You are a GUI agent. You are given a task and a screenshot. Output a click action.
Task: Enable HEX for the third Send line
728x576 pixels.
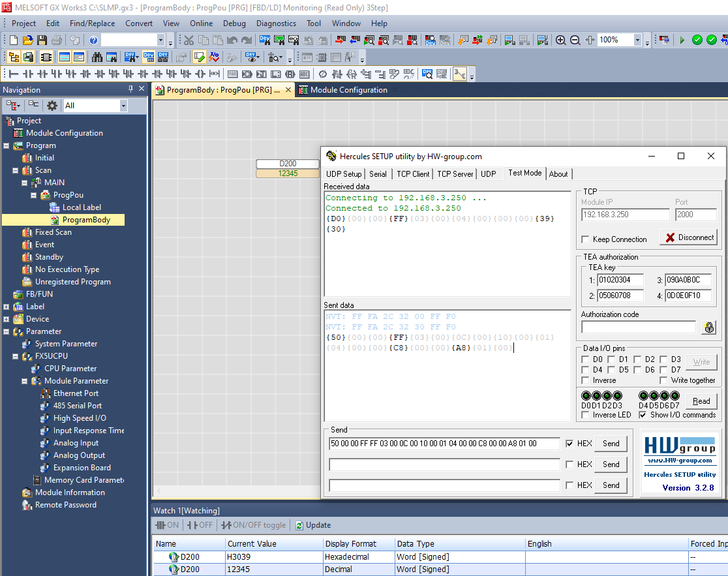(569, 485)
